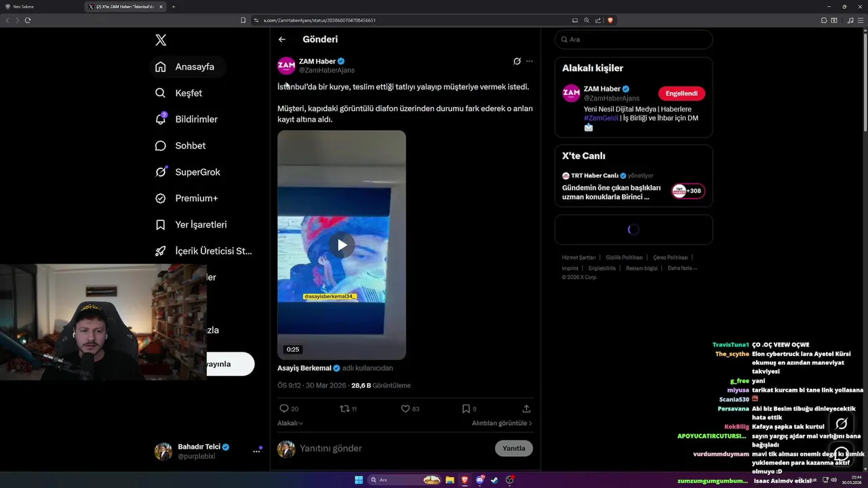Open Keşfet search page
Screen dimensions: 868x488
point(179,93)
